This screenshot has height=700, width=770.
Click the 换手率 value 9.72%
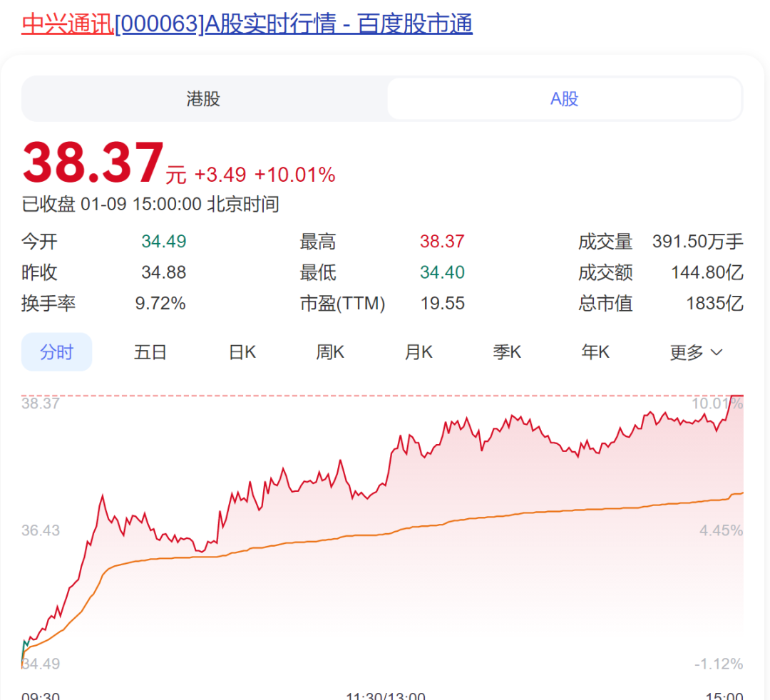click(x=160, y=304)
